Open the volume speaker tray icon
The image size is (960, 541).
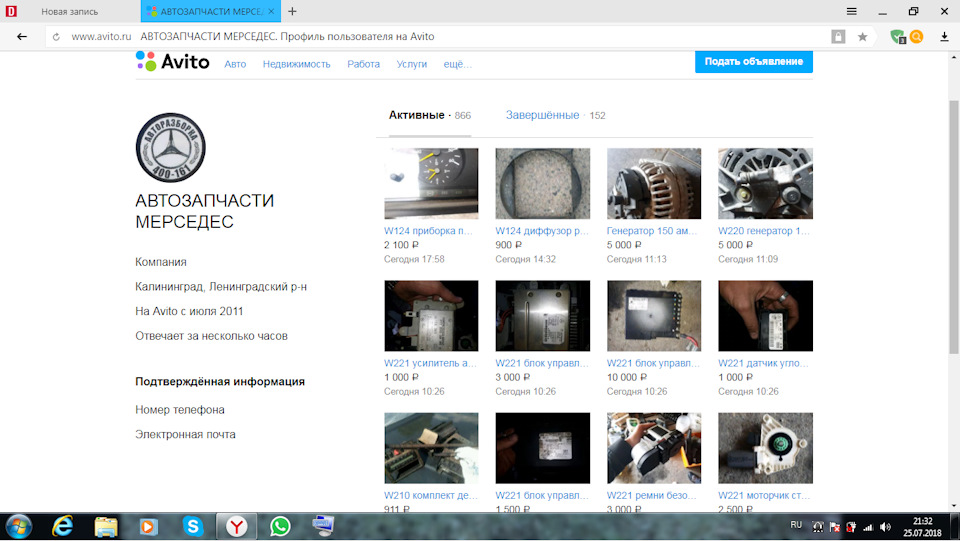click(885, 527)
